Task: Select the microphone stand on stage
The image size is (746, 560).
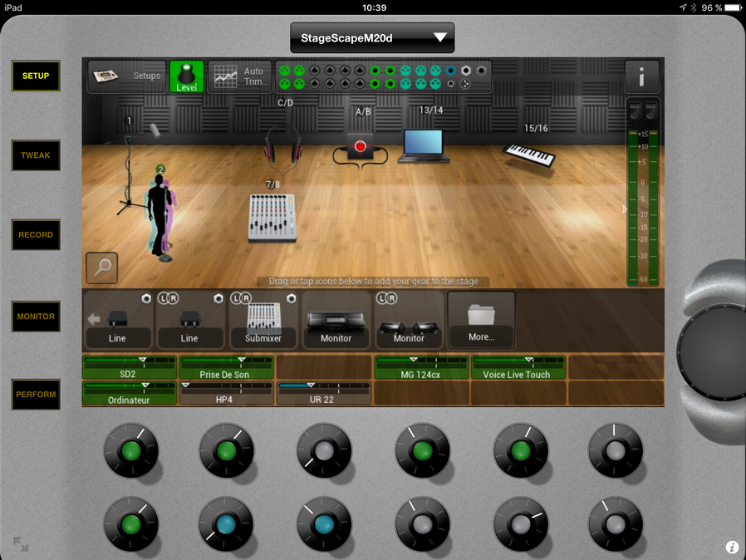Action: [x=130, y=170]
